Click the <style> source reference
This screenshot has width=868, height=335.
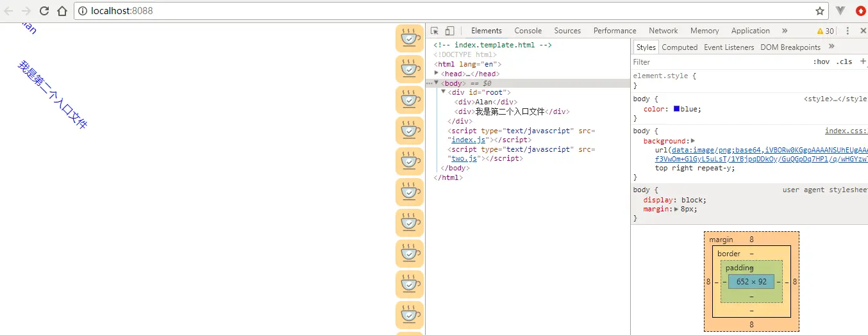(835, 99)
